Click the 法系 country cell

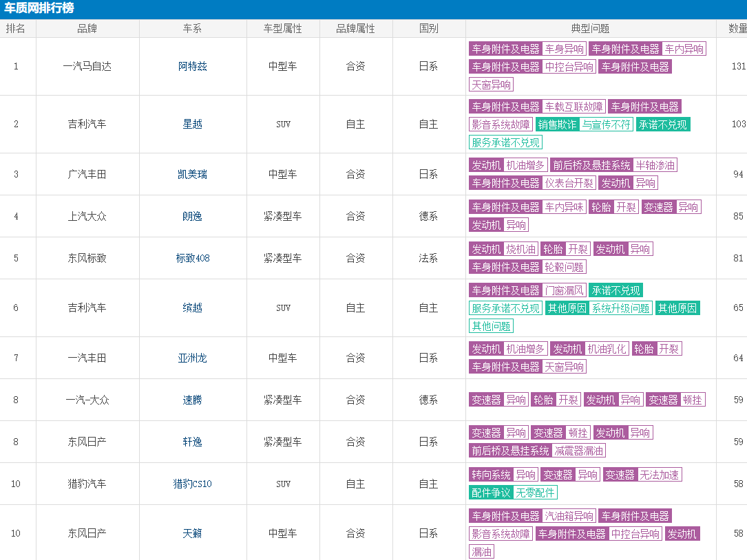429,258
